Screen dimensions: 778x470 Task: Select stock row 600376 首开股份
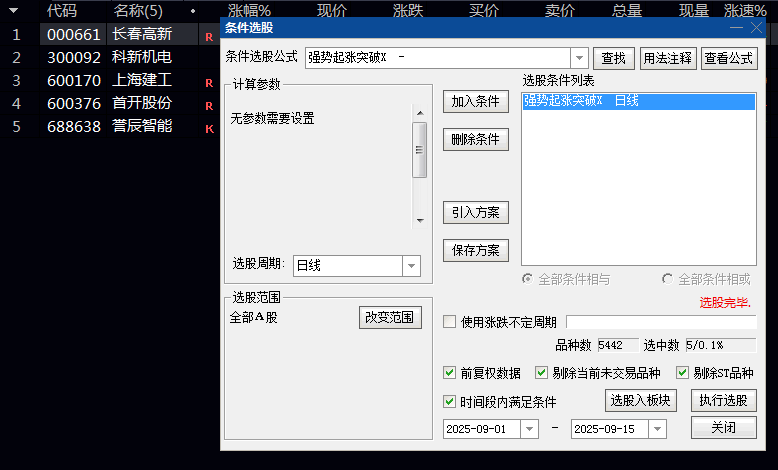[x=110, y=103]
